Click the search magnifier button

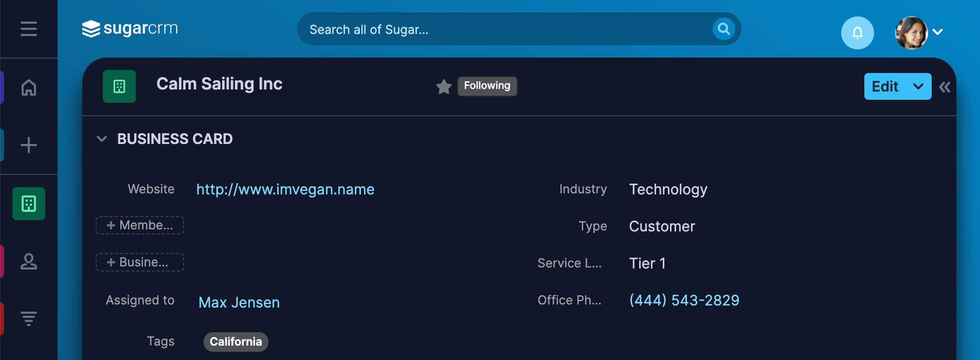tap(723, 29)
